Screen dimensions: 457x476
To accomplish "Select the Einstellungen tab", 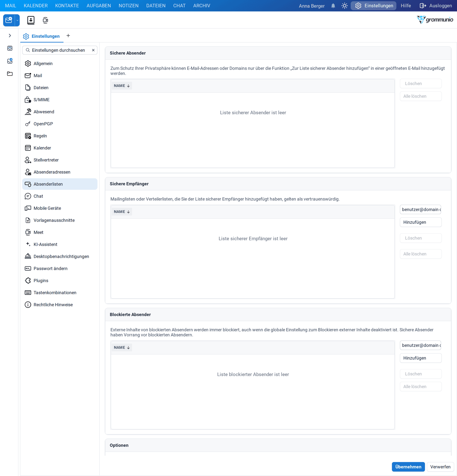I will (42, 36).
